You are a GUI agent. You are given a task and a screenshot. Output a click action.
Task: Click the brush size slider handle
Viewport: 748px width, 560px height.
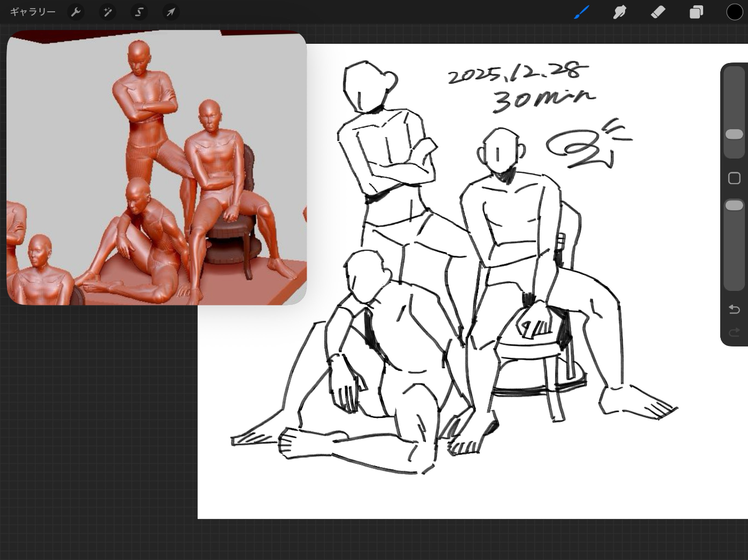[x=734, y=134]
